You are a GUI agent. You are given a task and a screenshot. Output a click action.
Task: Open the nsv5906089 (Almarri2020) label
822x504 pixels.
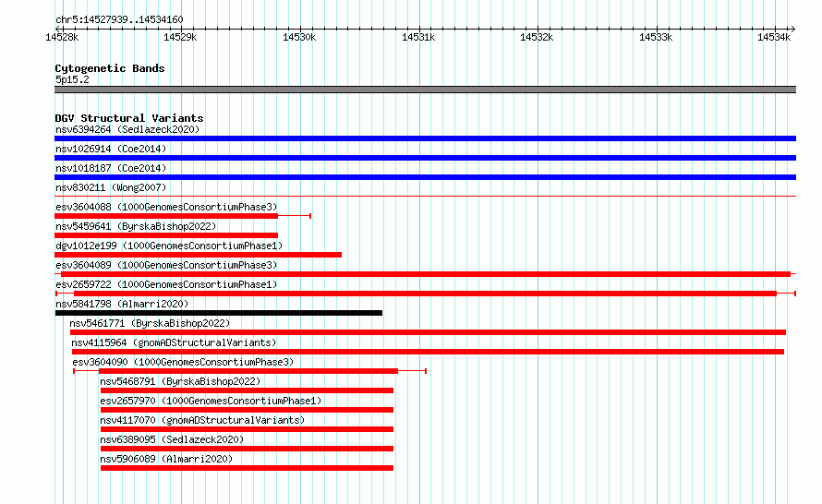tap(166, 459)
